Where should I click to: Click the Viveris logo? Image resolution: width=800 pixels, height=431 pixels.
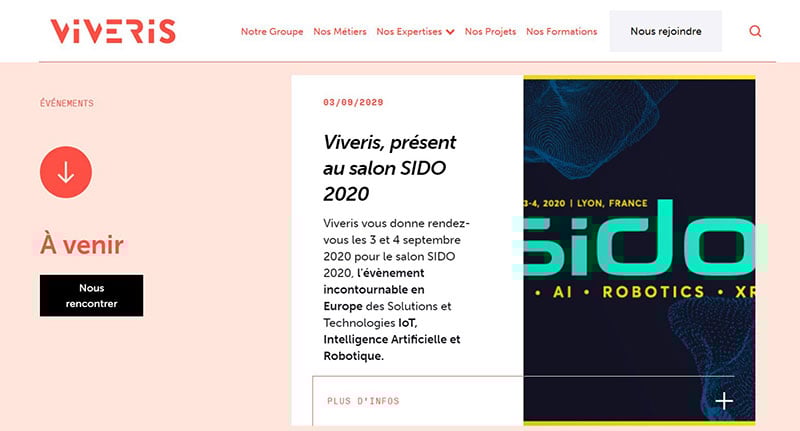tap(113, 31)
